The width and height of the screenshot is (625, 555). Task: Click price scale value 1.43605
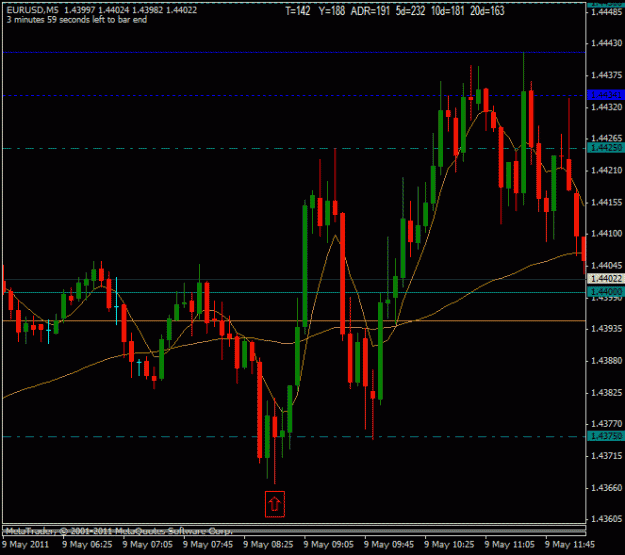click(607, 519)
